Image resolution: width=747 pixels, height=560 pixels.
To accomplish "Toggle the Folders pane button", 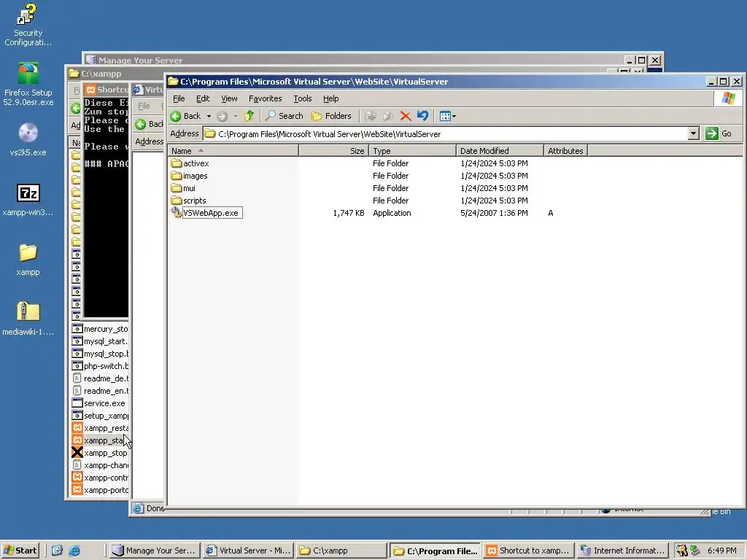I will 331,116.
